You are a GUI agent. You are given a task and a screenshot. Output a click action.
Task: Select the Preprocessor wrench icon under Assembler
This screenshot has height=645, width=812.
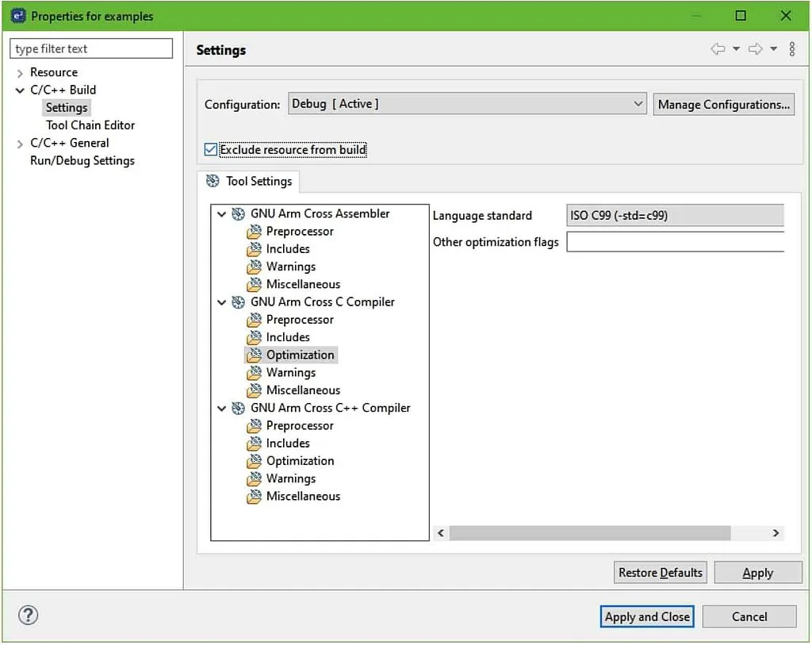coord(254,231)
